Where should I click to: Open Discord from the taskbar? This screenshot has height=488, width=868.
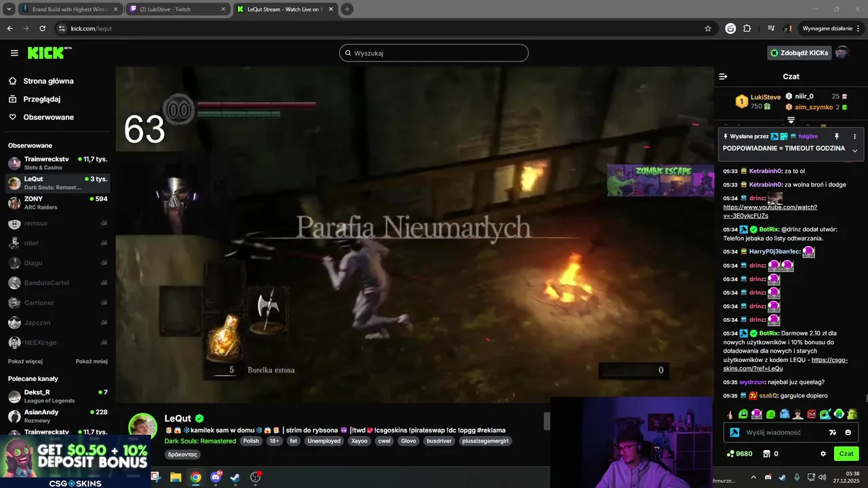216,477
